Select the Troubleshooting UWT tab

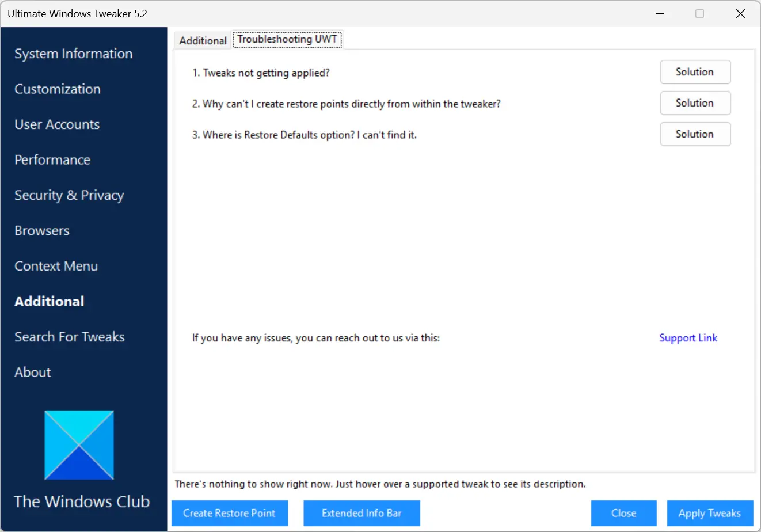point(287,39)
